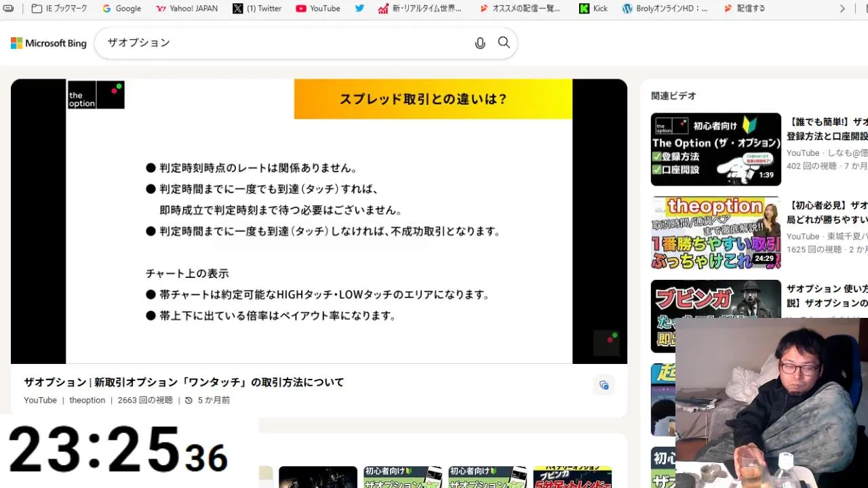
Task: Open the 初心者必見 related video title
Action: [827, 212]
